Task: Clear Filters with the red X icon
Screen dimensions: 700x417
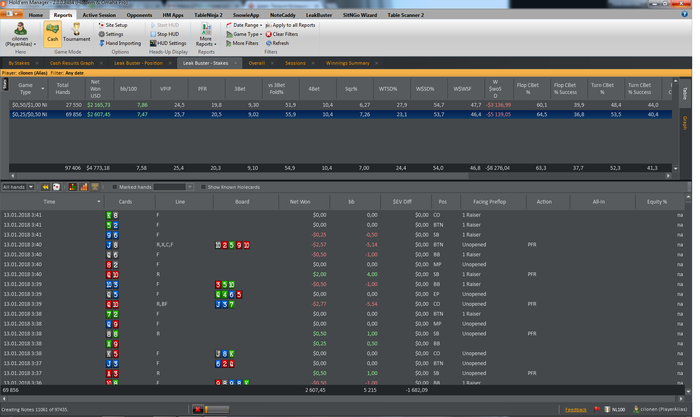Action: pos(282,34)
